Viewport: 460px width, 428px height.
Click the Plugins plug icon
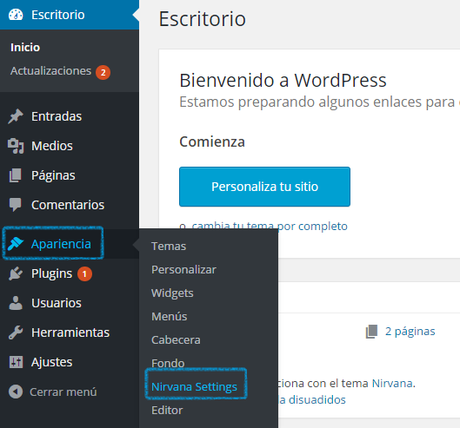pyautogui.click(x=15, y=274)
